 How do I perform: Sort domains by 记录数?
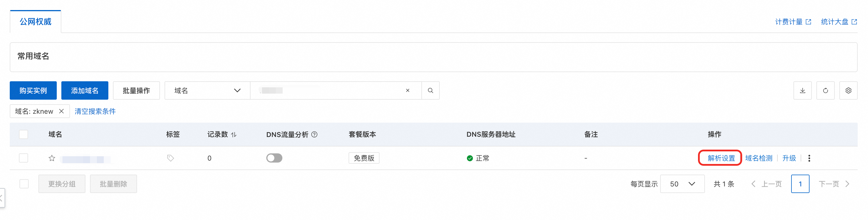coord(234,134)
